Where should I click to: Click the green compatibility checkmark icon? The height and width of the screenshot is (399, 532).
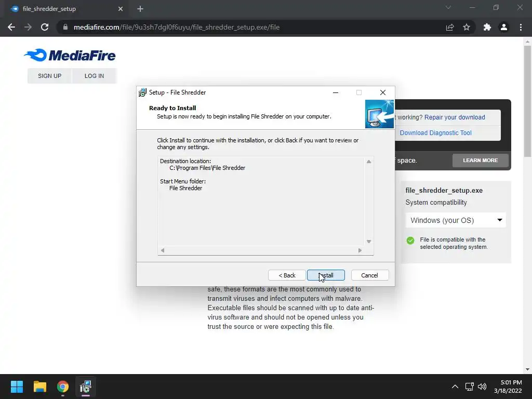tap(410, 241)
